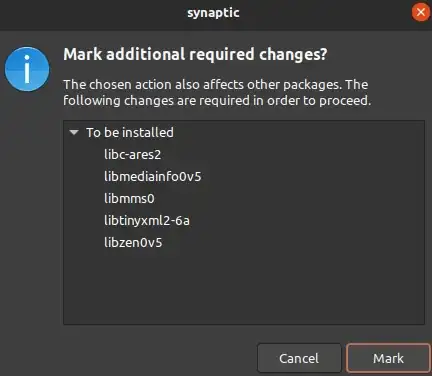Confirm the additional package changes with Mark

pyautogui.click(x=388, y=358)
